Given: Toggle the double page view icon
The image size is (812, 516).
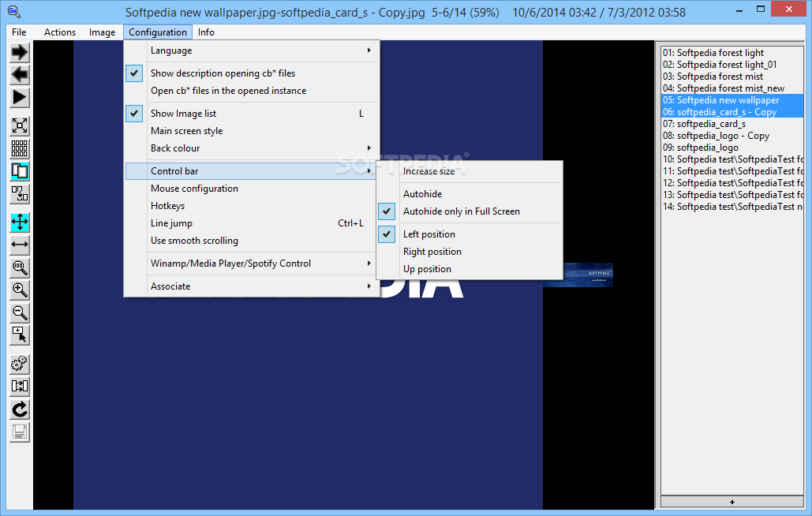Looking at the screenshot, I should pos(20,171).
